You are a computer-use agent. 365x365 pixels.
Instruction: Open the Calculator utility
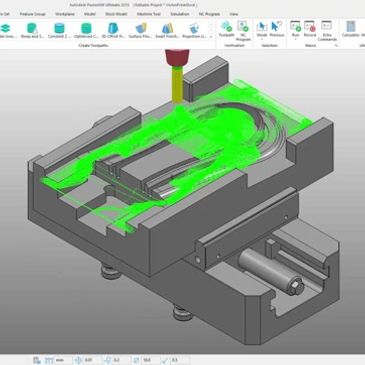(350, 29)
